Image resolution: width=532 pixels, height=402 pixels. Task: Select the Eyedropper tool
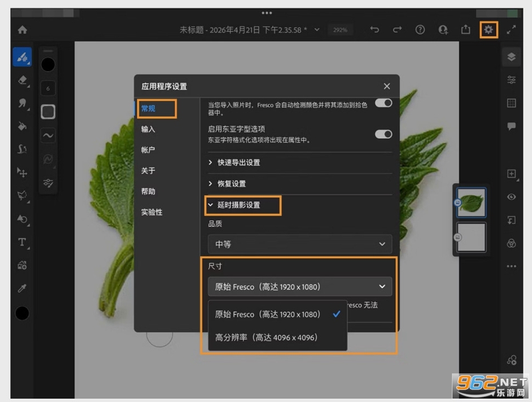(22, 288)
